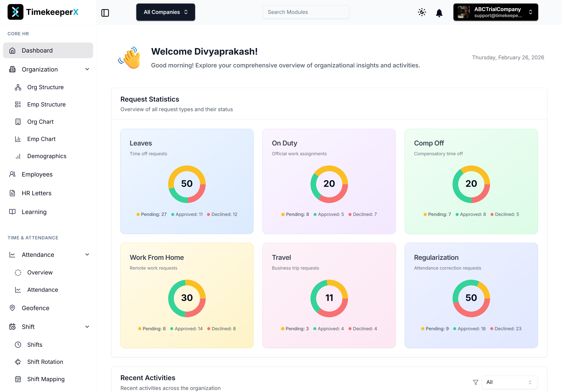Open the All Companies dropdown
Screen dimensions: 562x392
coord(166,12)
